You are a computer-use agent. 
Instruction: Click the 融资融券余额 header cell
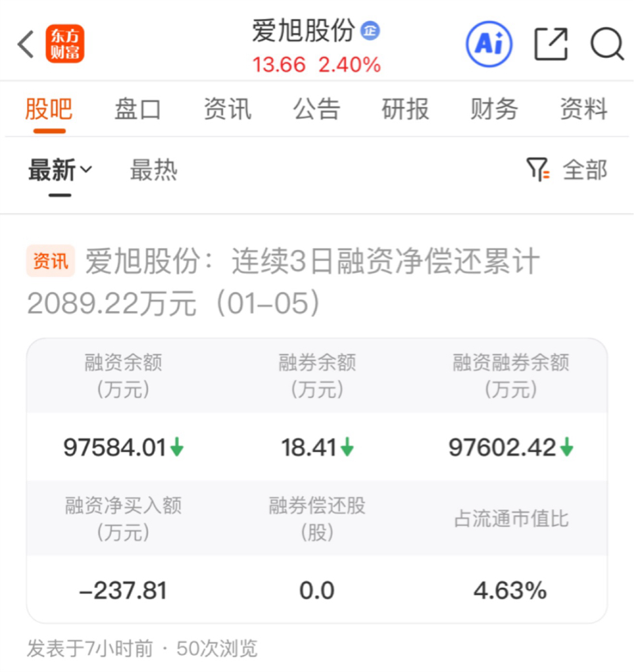tap(511, 375)
